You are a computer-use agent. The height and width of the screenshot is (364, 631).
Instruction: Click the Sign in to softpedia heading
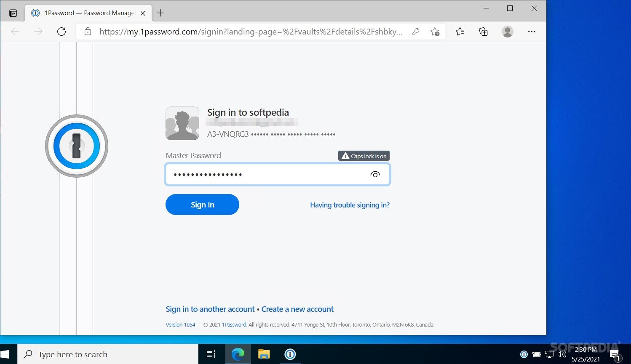(x=248, y=112)
